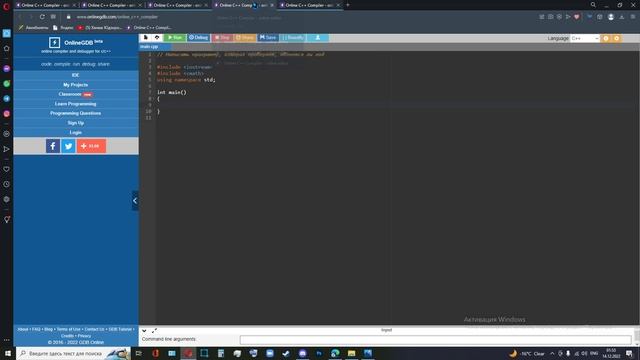Image resolution: width=640 pixels, height=360 pixels.
Task: Open the Windows Start menu
Action: 8,353
